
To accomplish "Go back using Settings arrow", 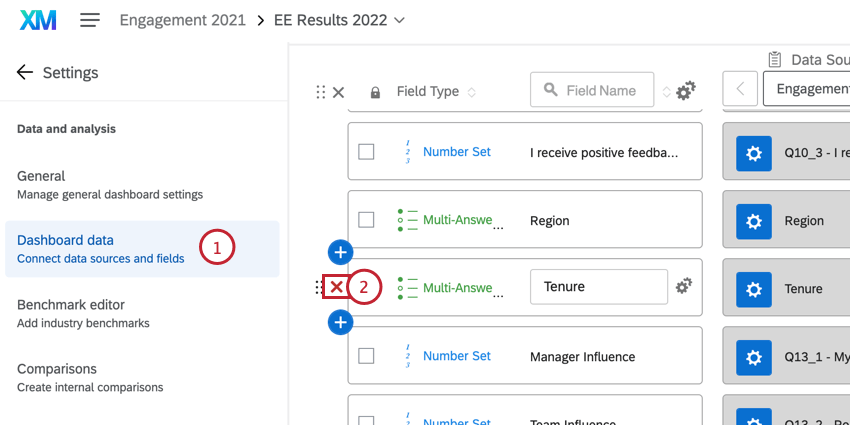I will (24, 72).
